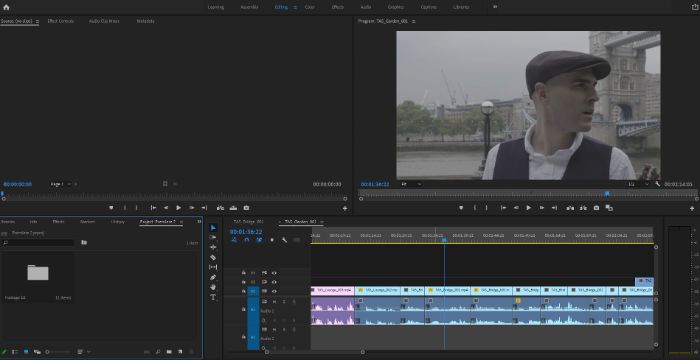This screenshot has height=360, width=700.
Task: Click the Program monitor playhead marker
Action: 607,193
